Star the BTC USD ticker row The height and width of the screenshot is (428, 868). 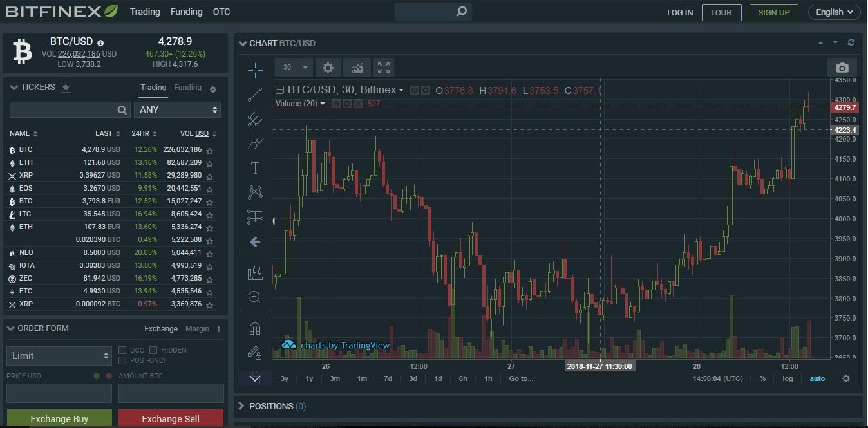tap(209, 151)
